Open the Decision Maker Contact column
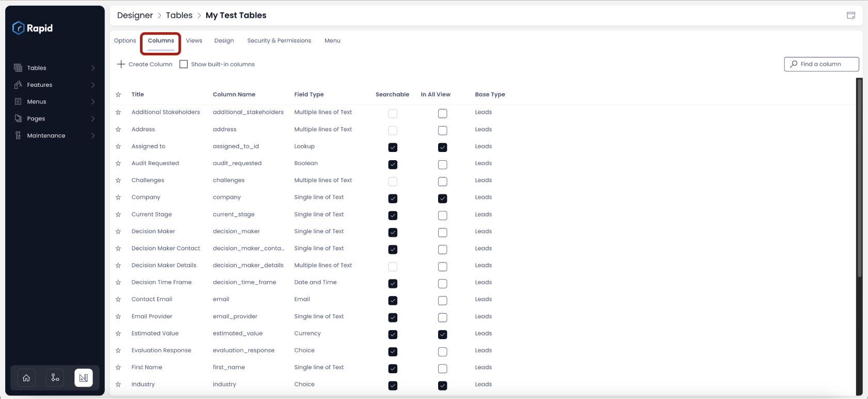 tap(166, 249)
